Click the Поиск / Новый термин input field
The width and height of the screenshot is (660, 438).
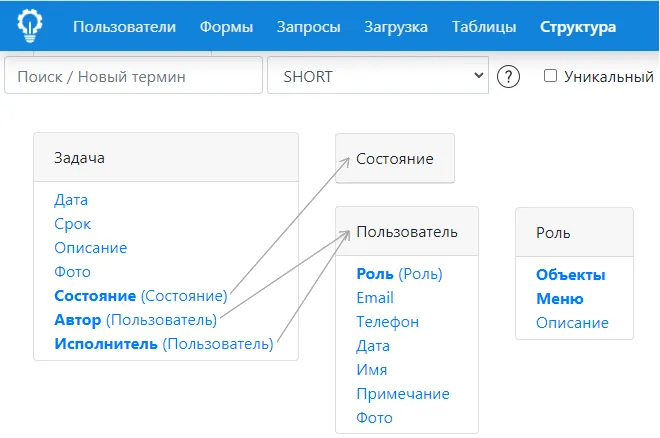133,75
